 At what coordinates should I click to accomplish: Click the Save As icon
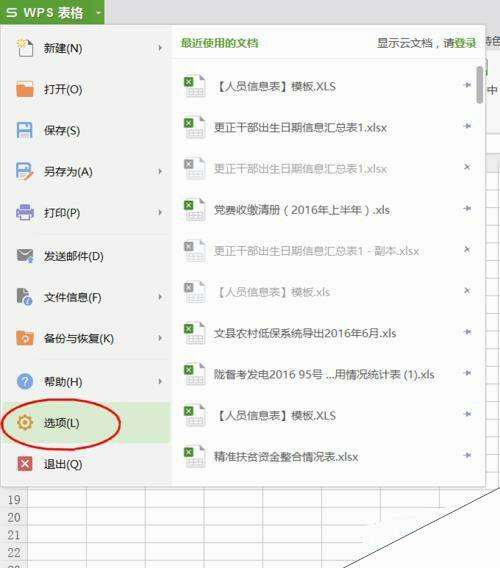pos(25,171)
